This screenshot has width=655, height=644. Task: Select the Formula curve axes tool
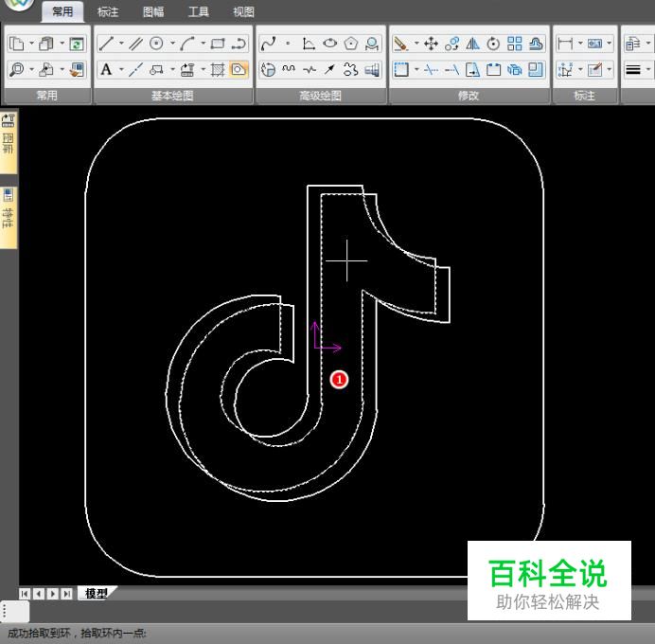coord(309,44)
